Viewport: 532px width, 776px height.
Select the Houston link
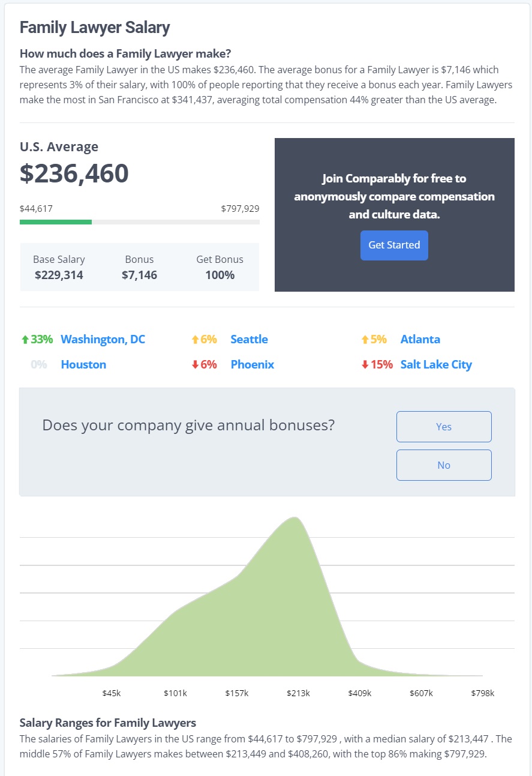[x=83, y=364]
